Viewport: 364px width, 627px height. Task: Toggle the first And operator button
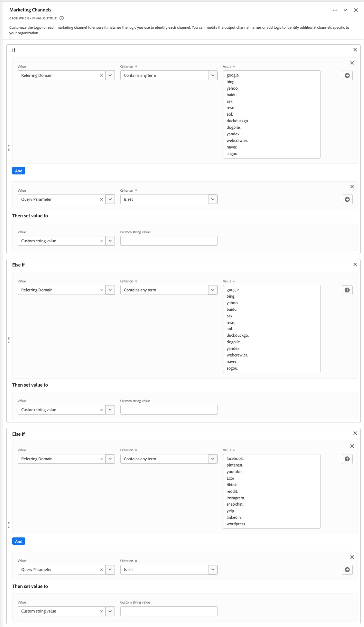click(x=19, y=171)
